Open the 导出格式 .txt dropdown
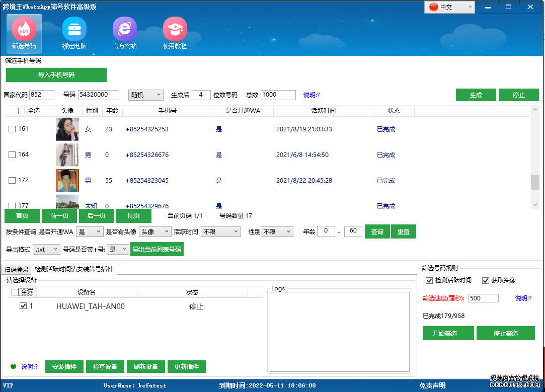The height and width of the screenshot is (392, 545). click(47, 250)
